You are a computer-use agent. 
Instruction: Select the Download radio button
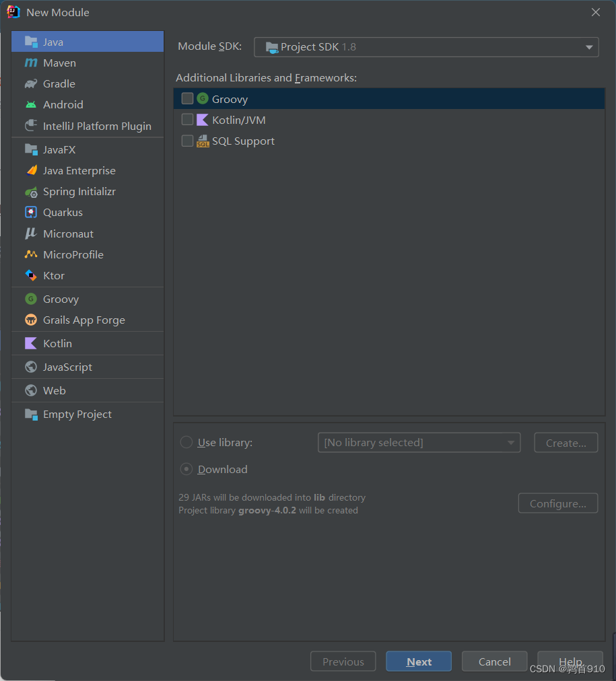click(x=186, y=469)
